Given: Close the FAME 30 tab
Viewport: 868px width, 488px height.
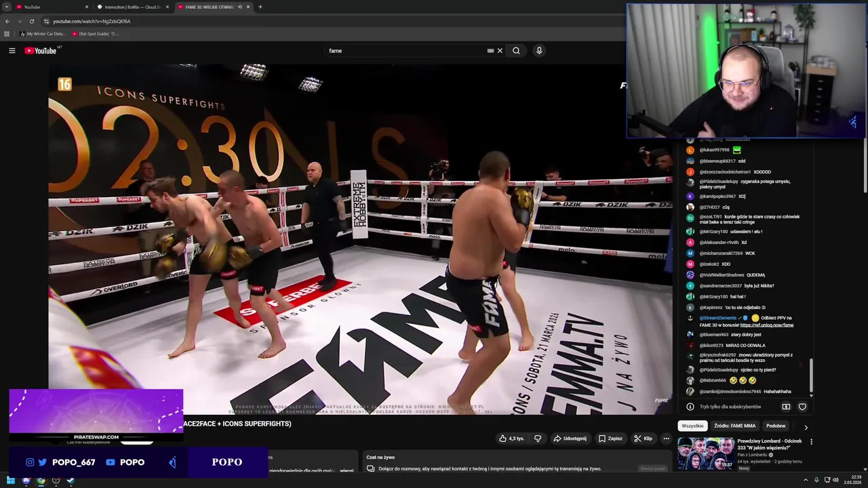Looking at the screenshot, I should click(248, 7).
